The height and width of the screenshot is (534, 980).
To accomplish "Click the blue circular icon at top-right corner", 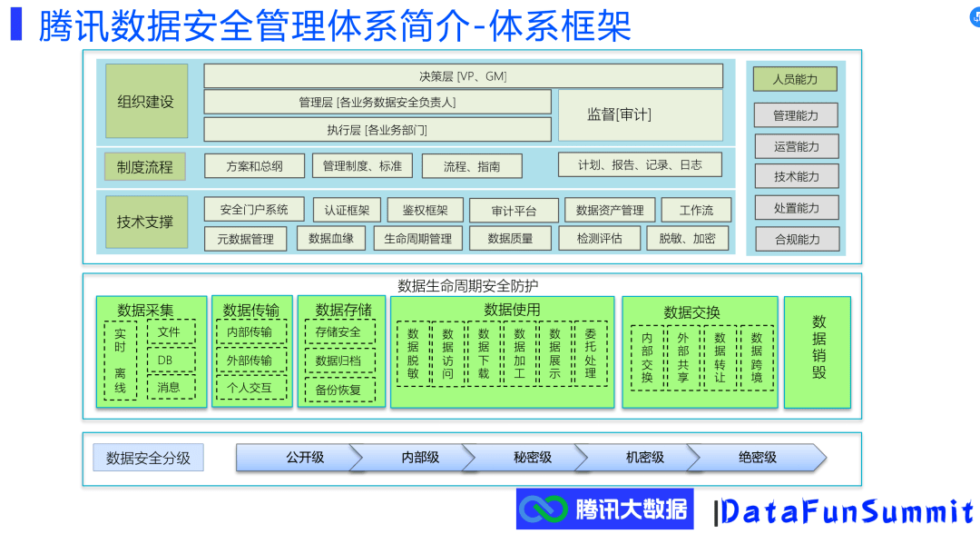I will click(974, 17).
